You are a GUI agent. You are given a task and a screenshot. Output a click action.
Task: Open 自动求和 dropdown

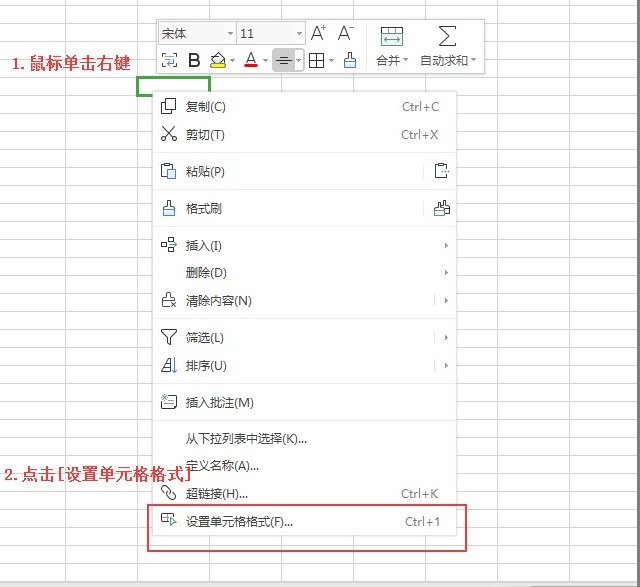(448, 61)
